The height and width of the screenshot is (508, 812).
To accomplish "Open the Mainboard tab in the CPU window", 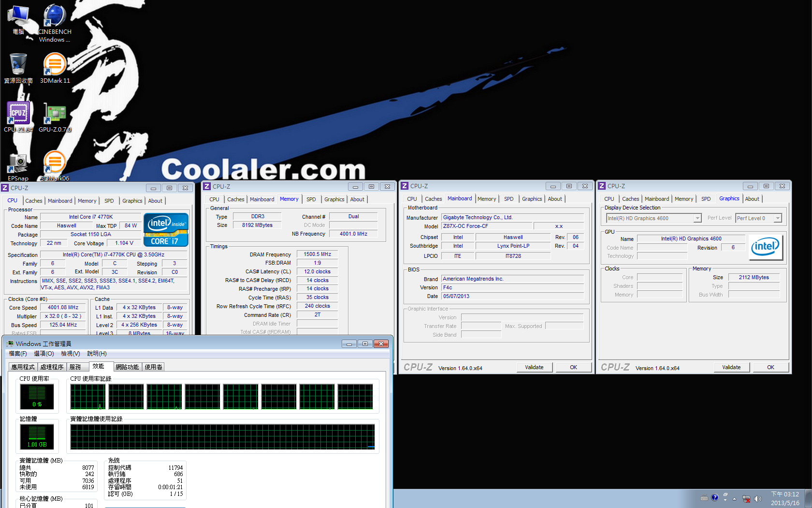I will [x=60, y=201].
